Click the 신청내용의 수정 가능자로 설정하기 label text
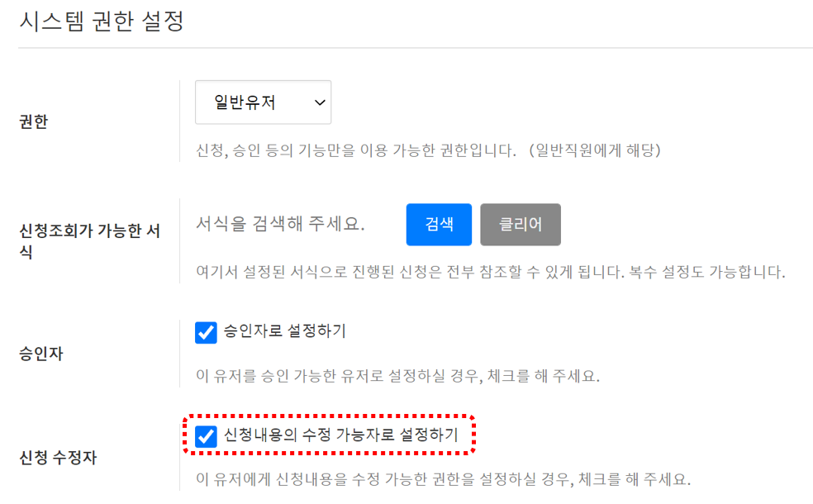The height and width of the screenshot is (504, 813). 341,435
